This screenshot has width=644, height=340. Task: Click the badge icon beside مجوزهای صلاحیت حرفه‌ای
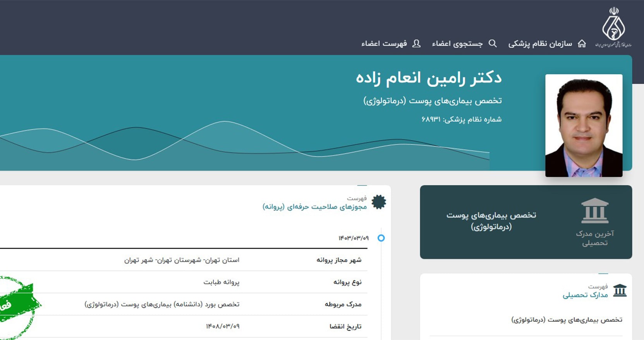(x=378, y=202)
